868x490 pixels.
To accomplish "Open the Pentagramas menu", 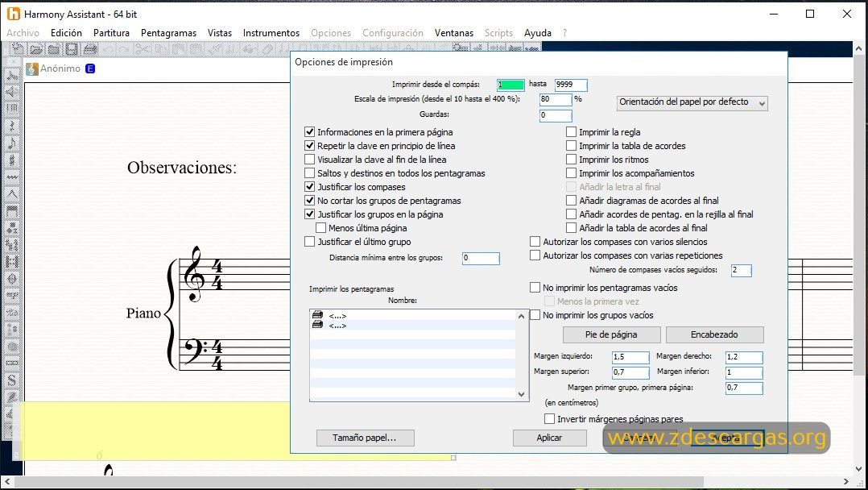I will click(x=169, y=33).
